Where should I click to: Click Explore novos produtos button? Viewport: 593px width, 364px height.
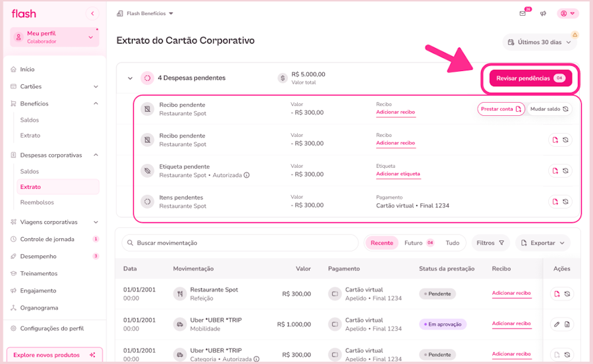pos(55,355)
